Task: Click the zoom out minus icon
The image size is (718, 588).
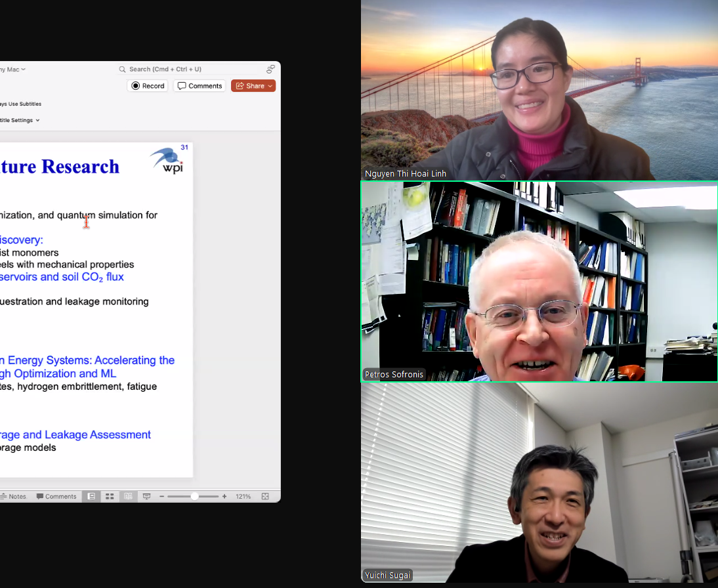Action: tap(162, 497)
